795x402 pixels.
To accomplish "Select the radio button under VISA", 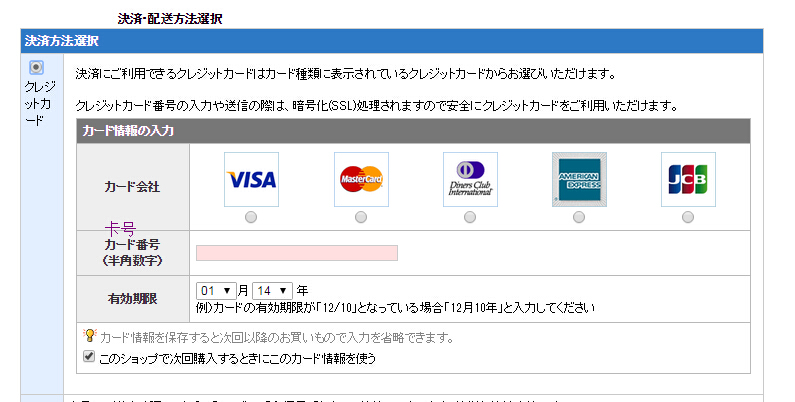I will [x=251, y=217].
